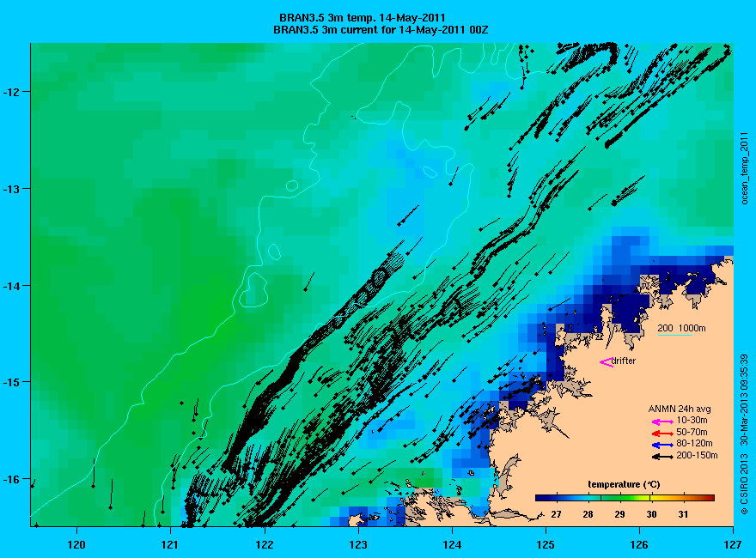Click the '80-120m' depth label

click(694, 443)
